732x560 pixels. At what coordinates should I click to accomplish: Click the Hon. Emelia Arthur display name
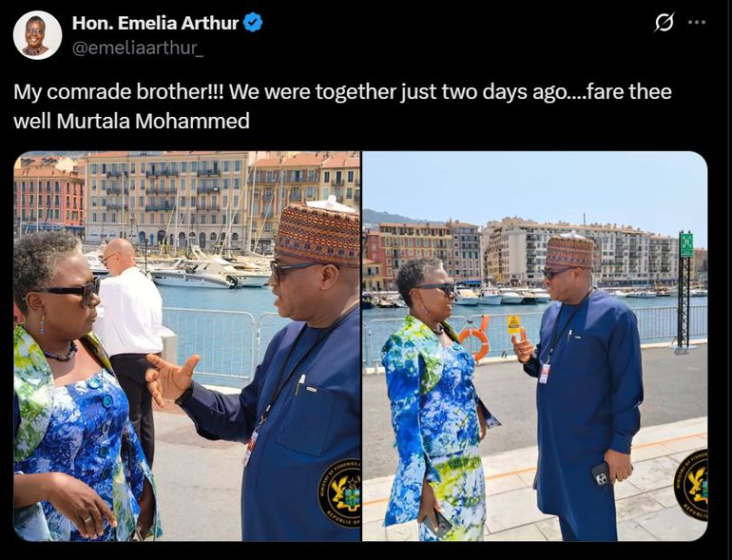coord(156,23)
